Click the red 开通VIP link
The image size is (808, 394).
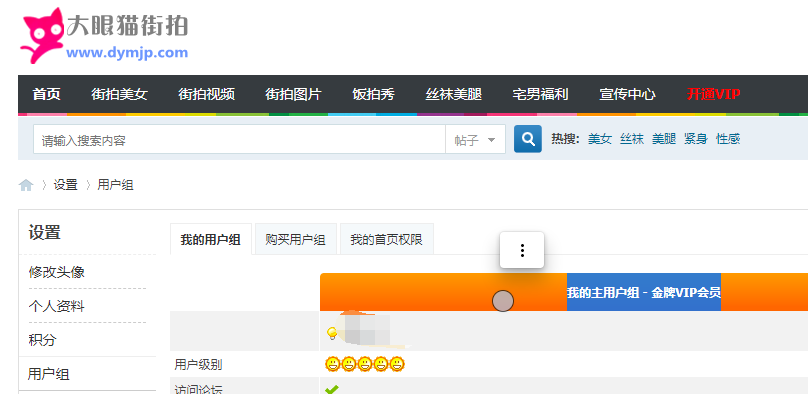(714, 94)
